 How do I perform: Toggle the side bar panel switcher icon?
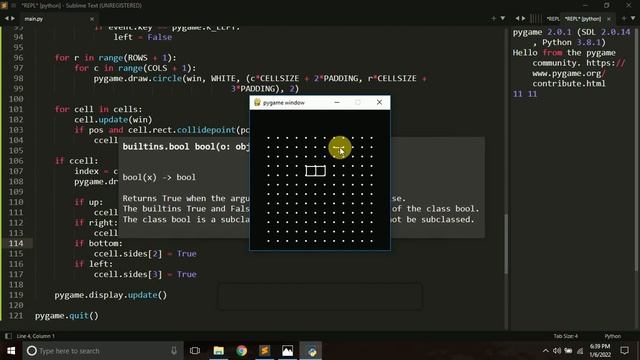coord(8,336)
